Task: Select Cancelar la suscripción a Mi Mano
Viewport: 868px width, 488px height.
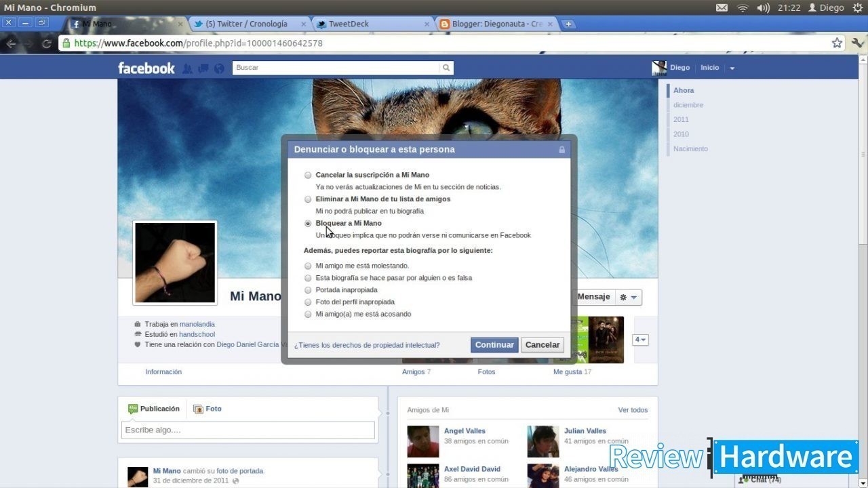Action: click(x=309, y=175)
